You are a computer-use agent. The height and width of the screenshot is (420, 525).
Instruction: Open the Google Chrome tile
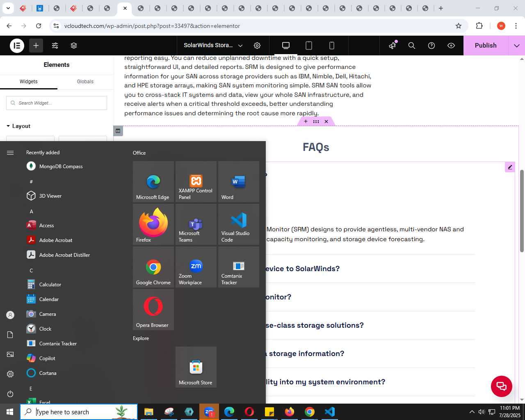click(153, 267)
